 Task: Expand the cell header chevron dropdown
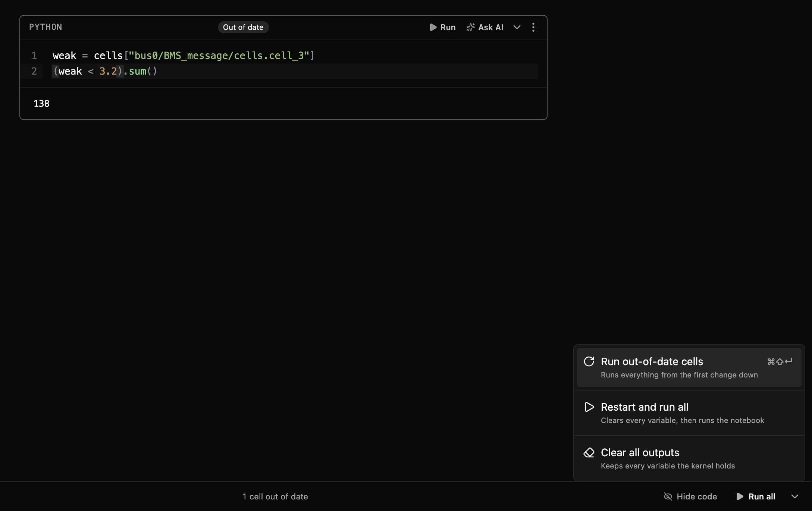pyautogui.click(x=517, y=27)
